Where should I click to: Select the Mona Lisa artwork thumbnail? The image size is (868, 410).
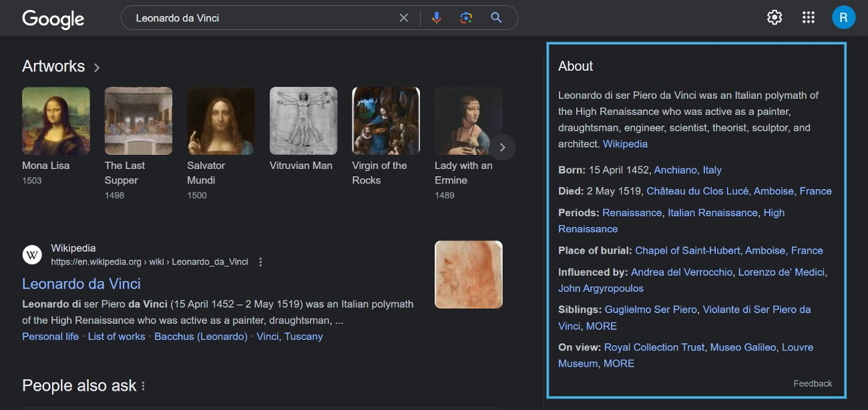point(55,121)
